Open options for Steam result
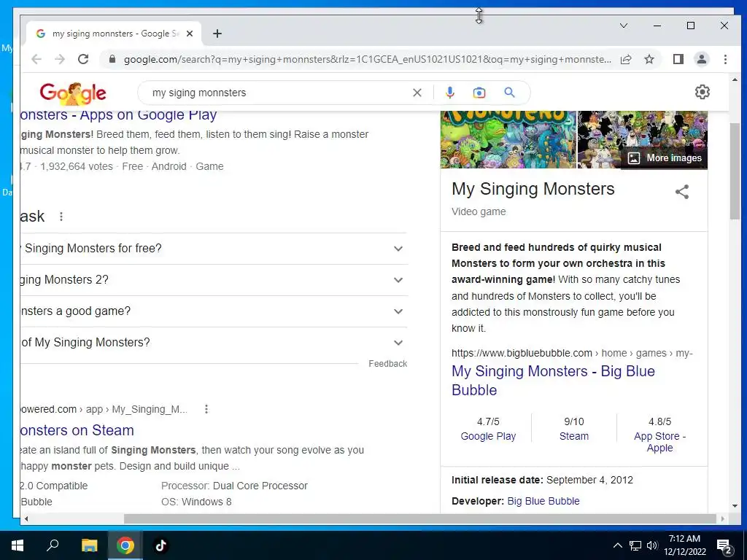 [206, 409]
